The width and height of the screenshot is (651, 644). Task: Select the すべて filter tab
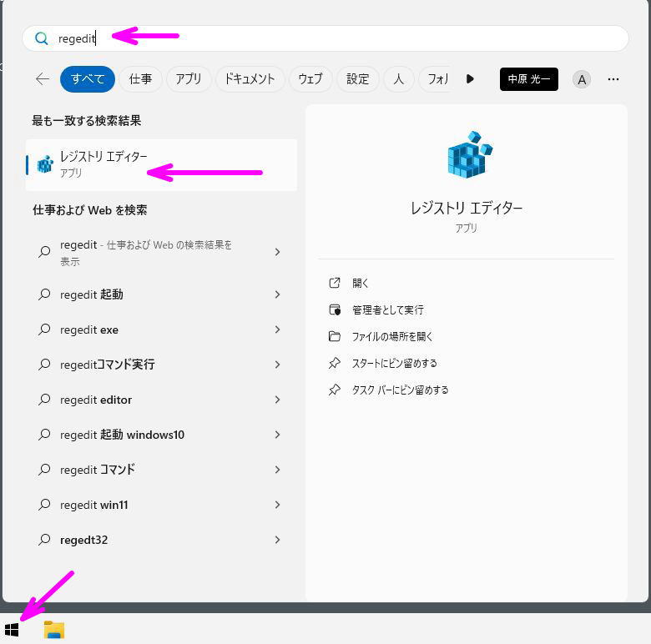(x=88, y=79)
